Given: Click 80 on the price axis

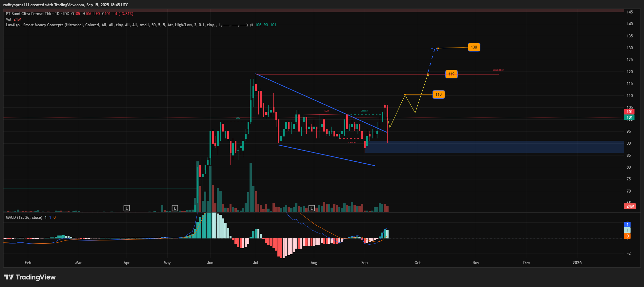Looking at the screenshot, I should [x=629, y=167].
